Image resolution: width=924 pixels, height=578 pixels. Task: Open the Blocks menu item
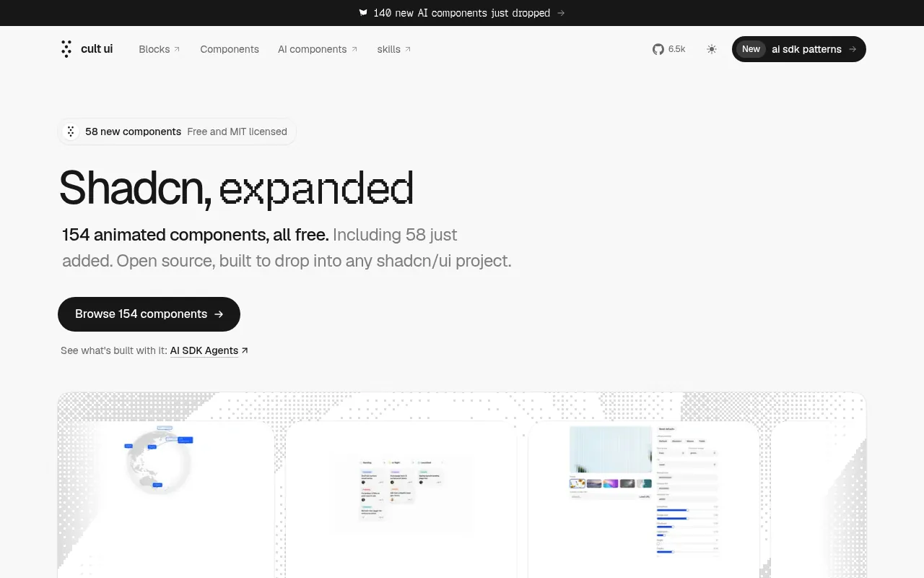pyautogui.click(x=160, y=49)
